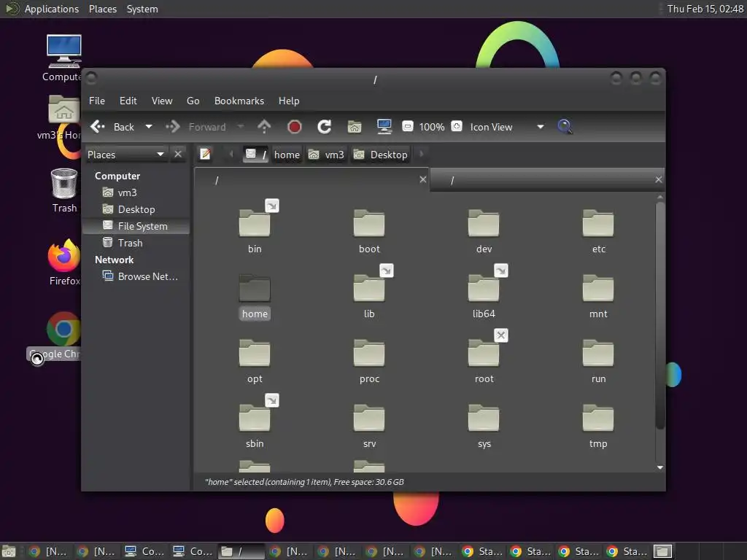747x560 pixels.
Task: Select the bin folder icon
Action: pos(255,223)
